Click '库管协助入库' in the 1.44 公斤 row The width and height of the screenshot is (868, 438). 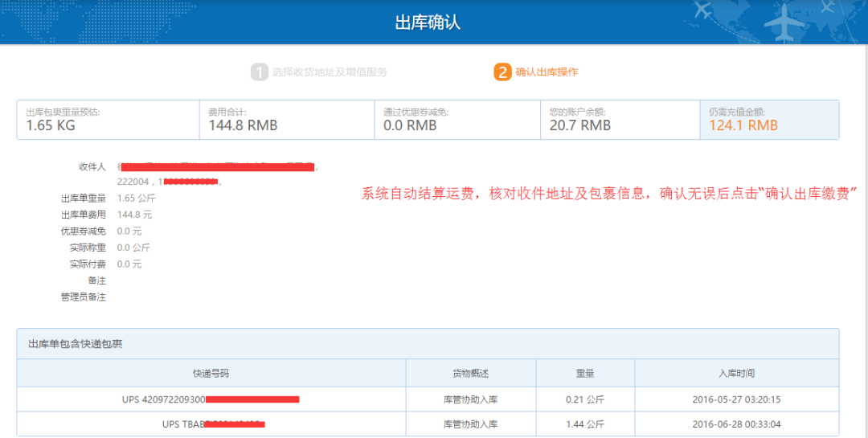click(x=470, y=424)
